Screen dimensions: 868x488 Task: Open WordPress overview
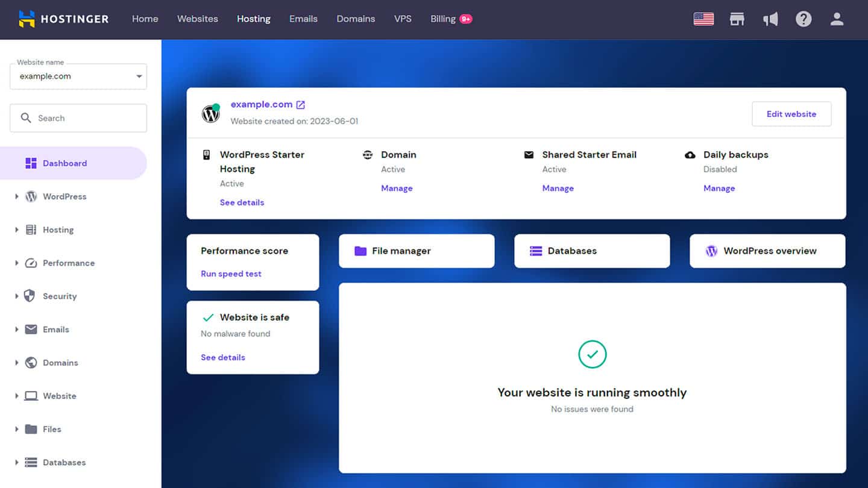tap(767, 251)
